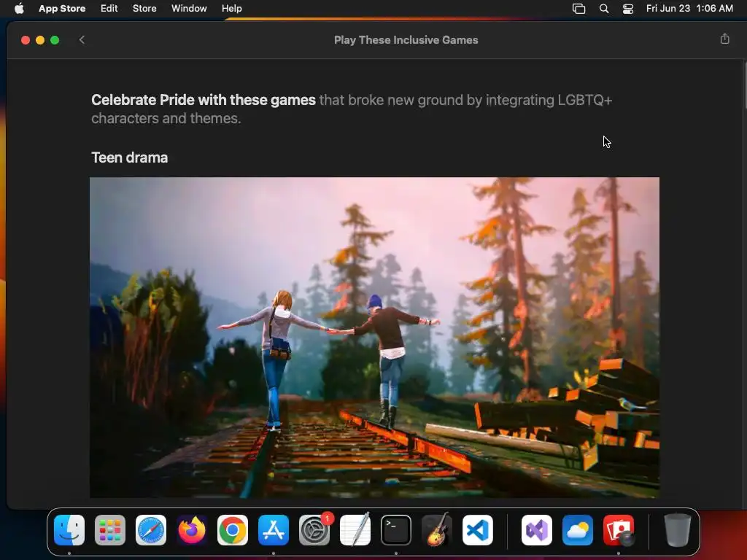Close the App Store window
Image resolution: width=747 pixels, height=560 pixels.
coord(26,40)
